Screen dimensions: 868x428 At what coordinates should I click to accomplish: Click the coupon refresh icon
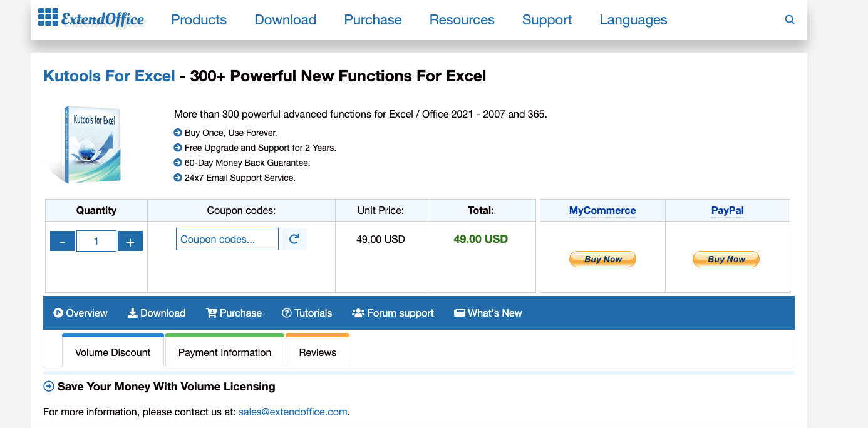click(x=294, y=239)
